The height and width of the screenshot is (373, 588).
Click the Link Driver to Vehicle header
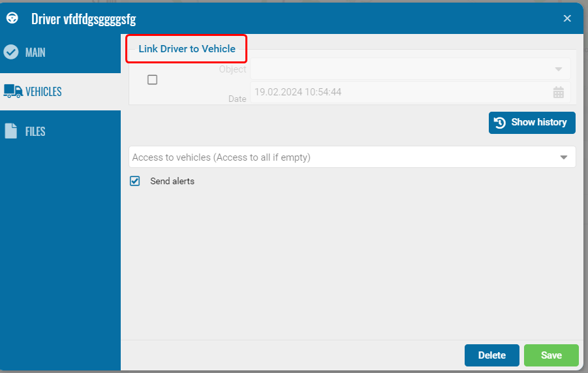pos(187,49)
